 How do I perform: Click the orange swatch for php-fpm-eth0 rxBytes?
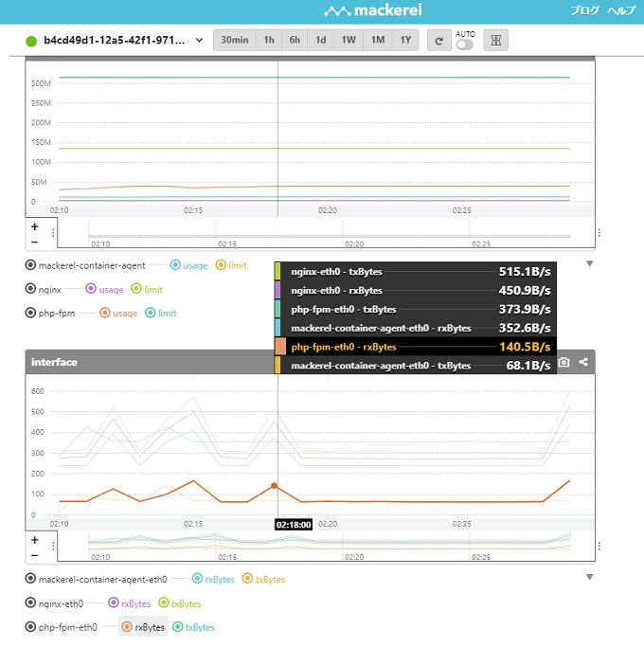pyautogui.click(x=280, y=347)
